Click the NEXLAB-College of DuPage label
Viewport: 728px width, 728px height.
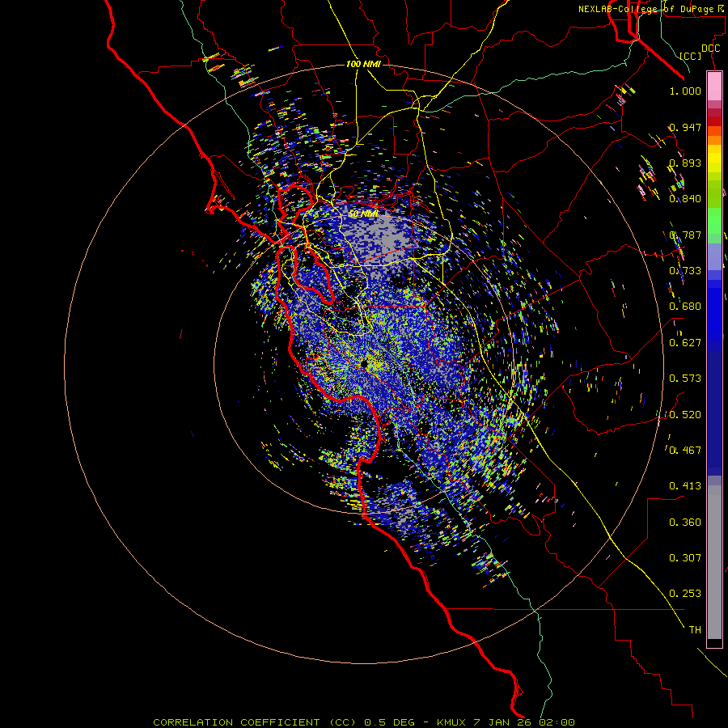646,9
